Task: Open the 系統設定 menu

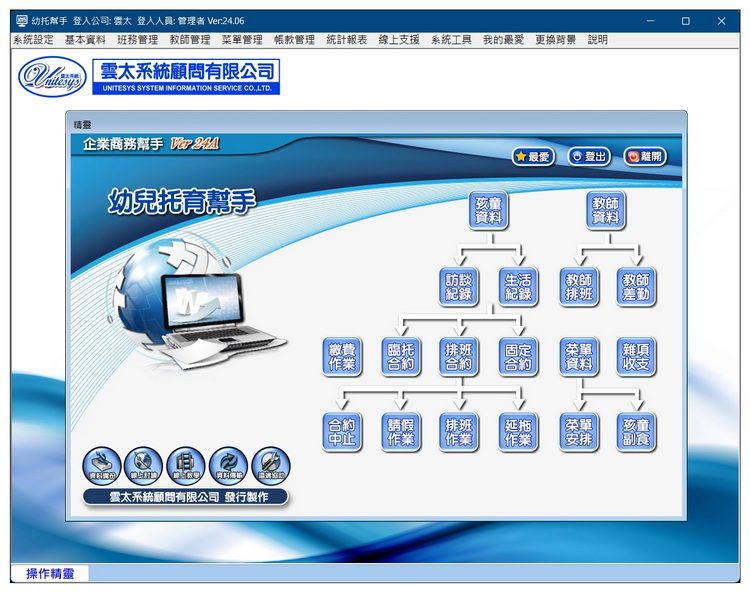Action: 33,40
